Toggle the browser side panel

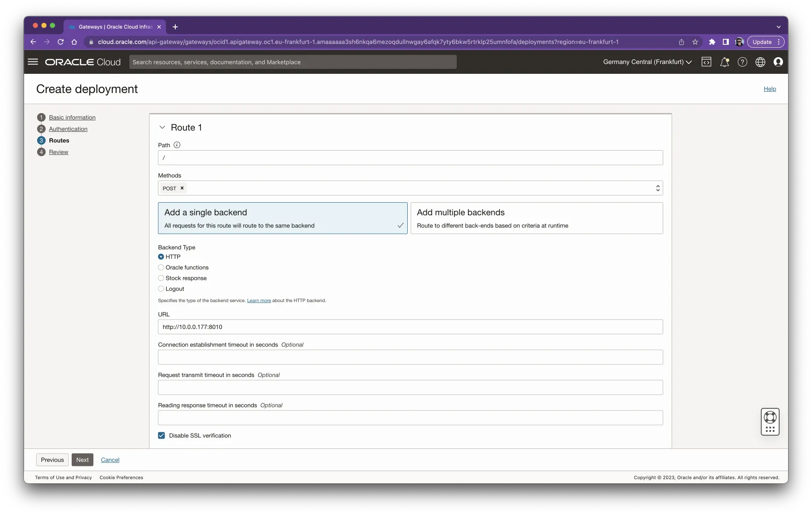point(725,42)
